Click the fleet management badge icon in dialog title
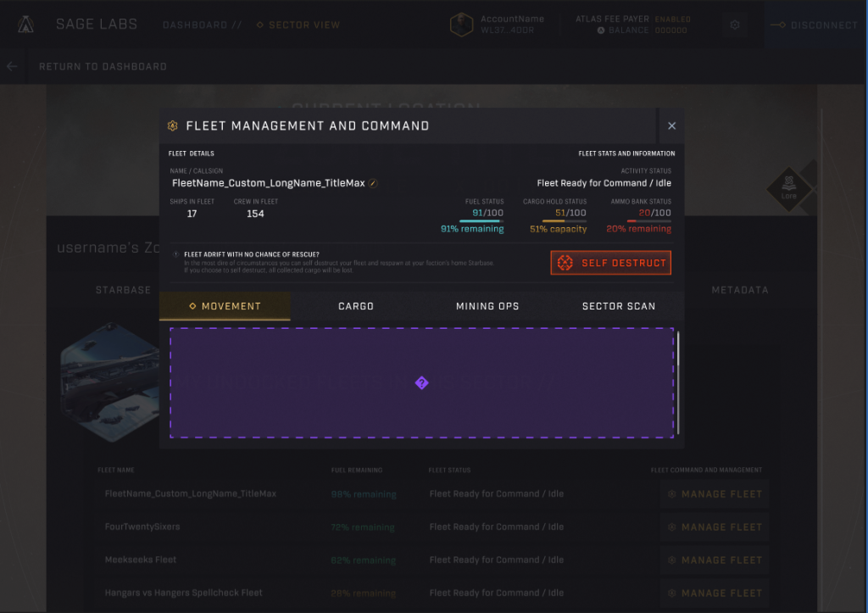Screen dimensions: 868x613 pos(173,125)
